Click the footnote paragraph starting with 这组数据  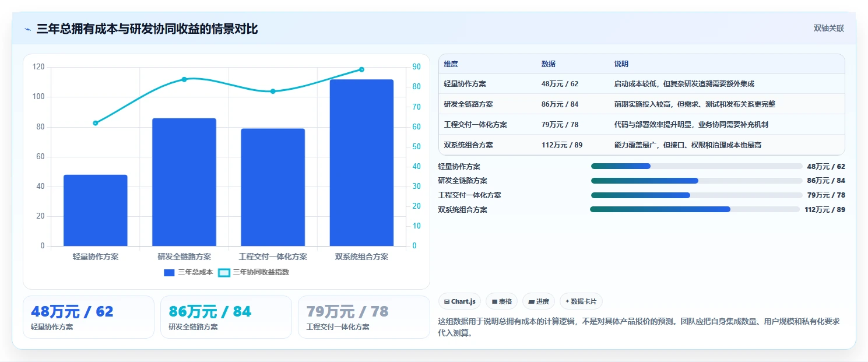coord(639,328)
